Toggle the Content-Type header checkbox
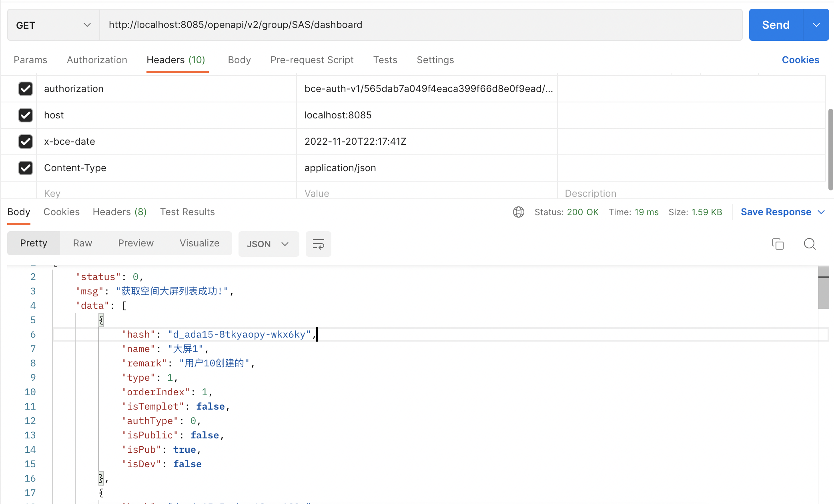 pyautogui.click(x=25, y=168)
